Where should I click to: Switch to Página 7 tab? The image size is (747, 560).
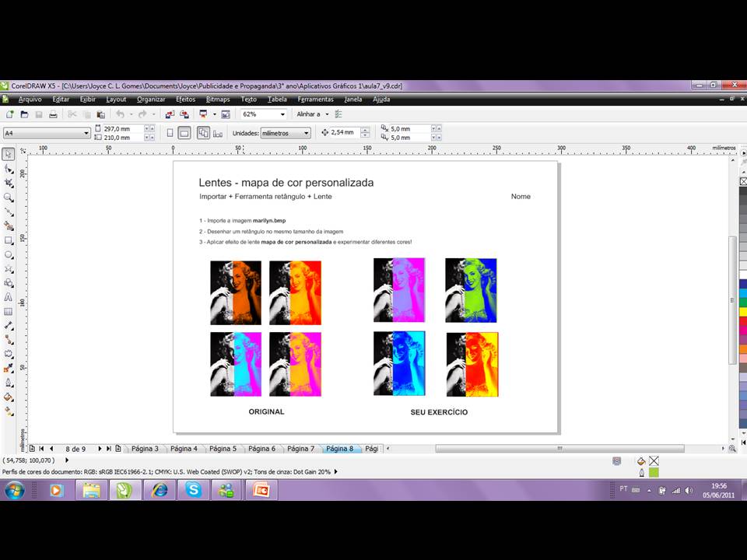coord(300,449)
